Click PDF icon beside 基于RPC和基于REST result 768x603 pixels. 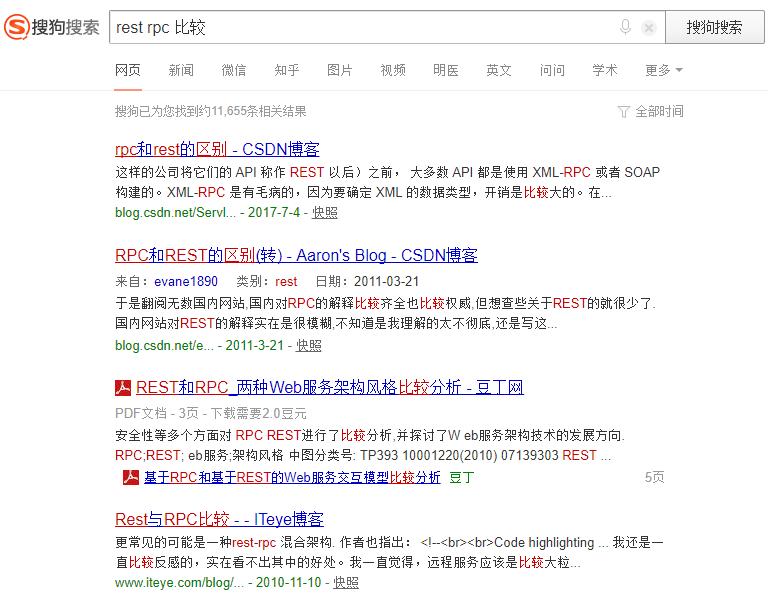(x=131, y=477)
